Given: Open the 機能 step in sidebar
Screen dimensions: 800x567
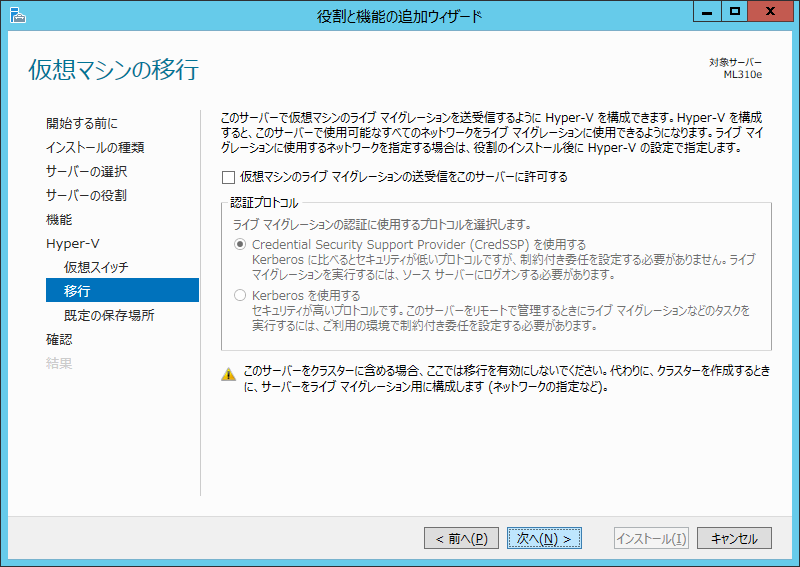Looking at the screenshot, I should pyautogui.click(x=59, y=219).
